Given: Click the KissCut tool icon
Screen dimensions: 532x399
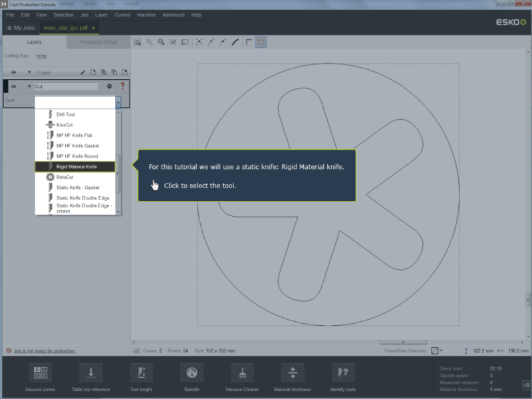Looking at the screenshot, I should (51, 125).
